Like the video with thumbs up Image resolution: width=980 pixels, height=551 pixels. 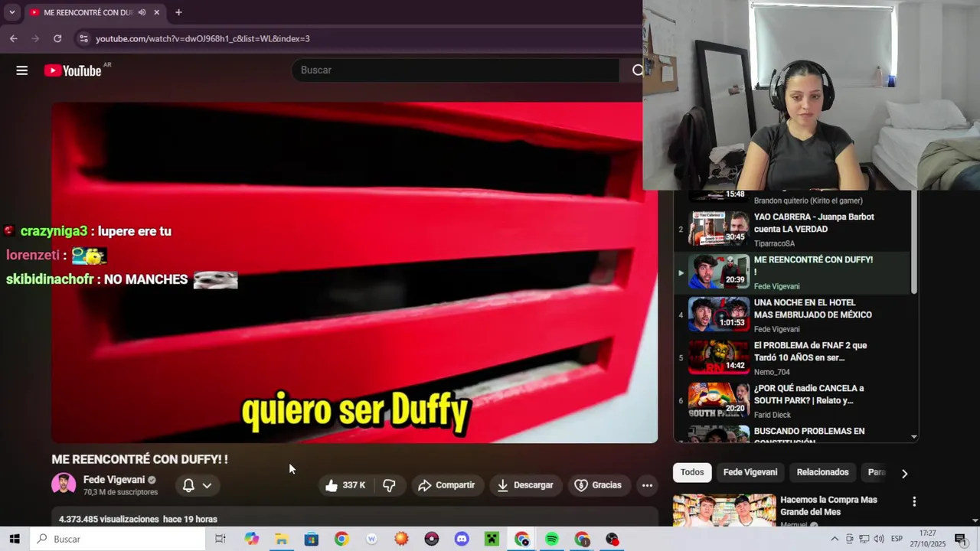[345, 485]
